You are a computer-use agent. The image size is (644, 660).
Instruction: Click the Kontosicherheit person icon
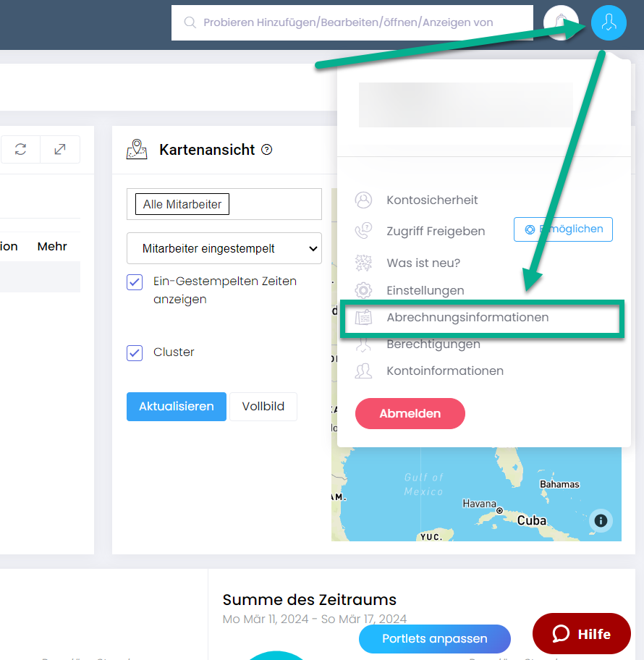click(363, 200)
